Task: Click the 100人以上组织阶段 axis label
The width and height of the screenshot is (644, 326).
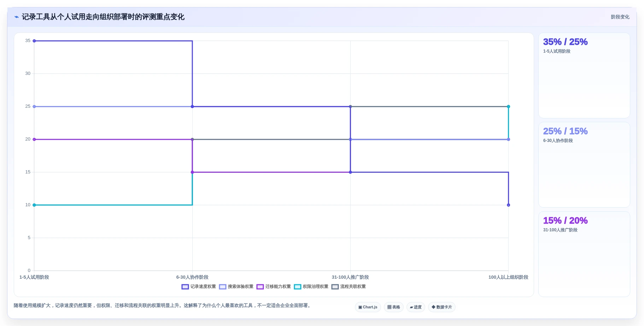Action: coord(508,277)
